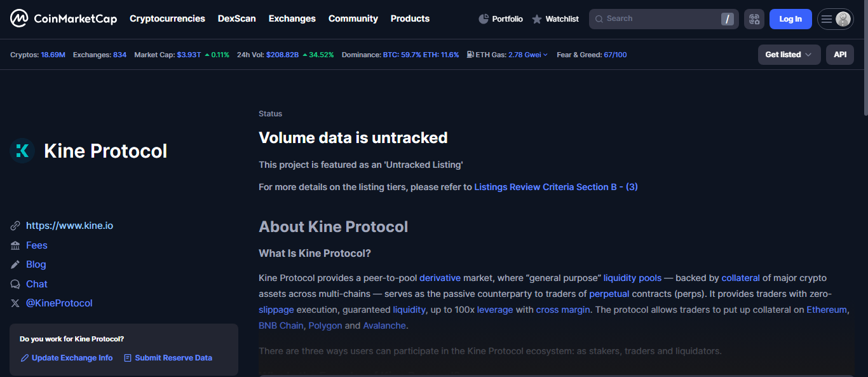
Task: Open the QR code scanner icon
Action: pyautogui.click(x=754, y=19)
